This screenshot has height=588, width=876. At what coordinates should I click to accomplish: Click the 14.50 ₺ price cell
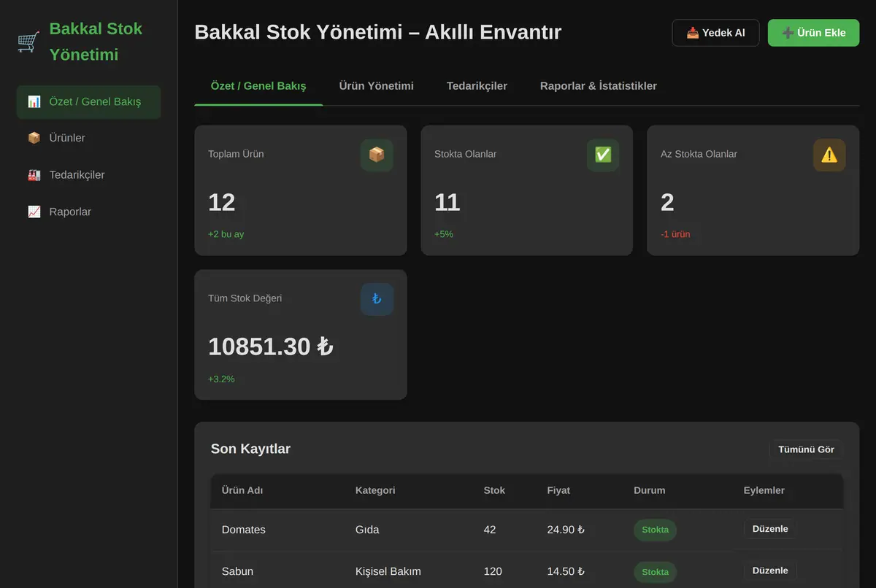[x=566, y=571]
